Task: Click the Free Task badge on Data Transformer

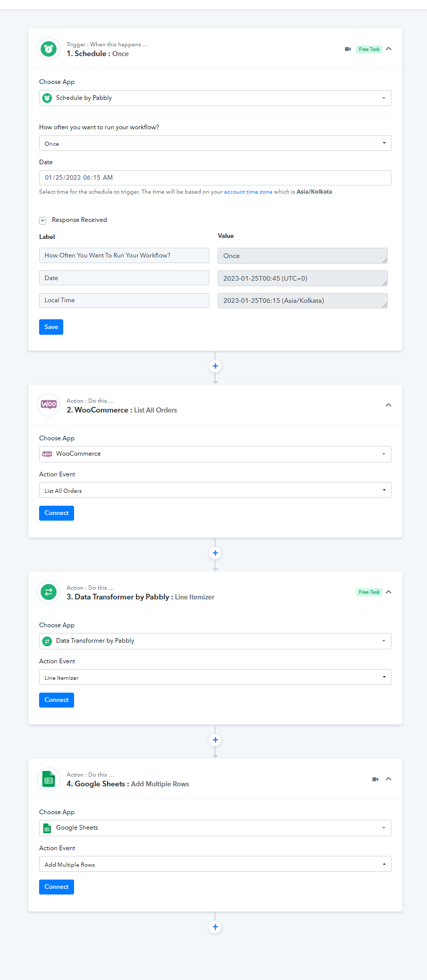Action: [x=369, y=592]
